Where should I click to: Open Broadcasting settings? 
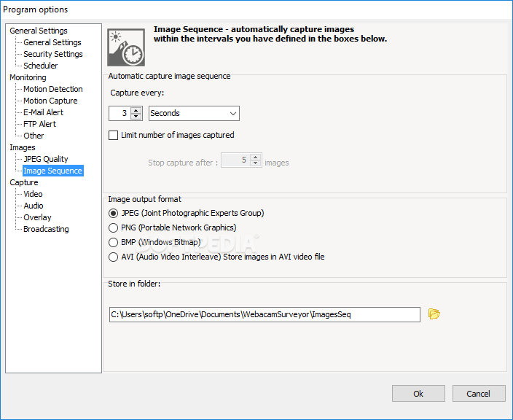pos(46,229)
